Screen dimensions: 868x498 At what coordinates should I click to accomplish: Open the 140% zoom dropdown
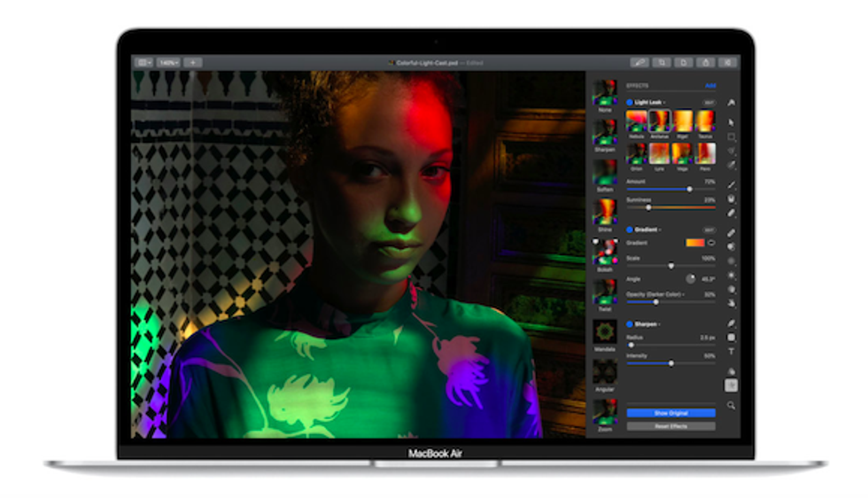tap(167, 63)
